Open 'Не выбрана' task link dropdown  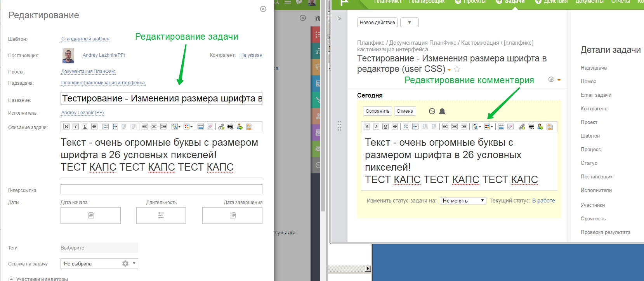[99, 264]
